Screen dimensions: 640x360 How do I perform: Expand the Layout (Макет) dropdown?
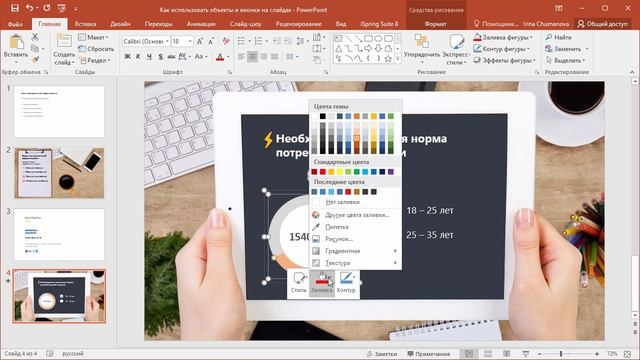93,37
